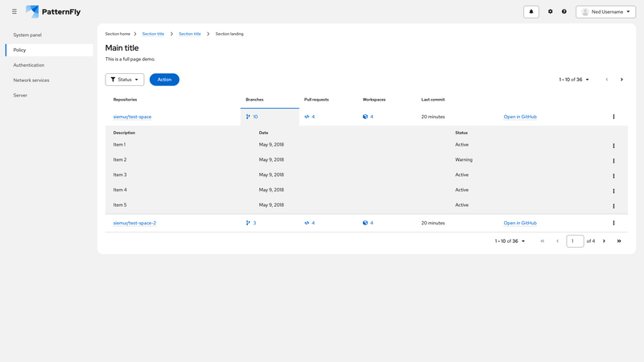Open the Status filter dropdown
The width and height of the screenshot is (644, 362).
coord(125,80)
